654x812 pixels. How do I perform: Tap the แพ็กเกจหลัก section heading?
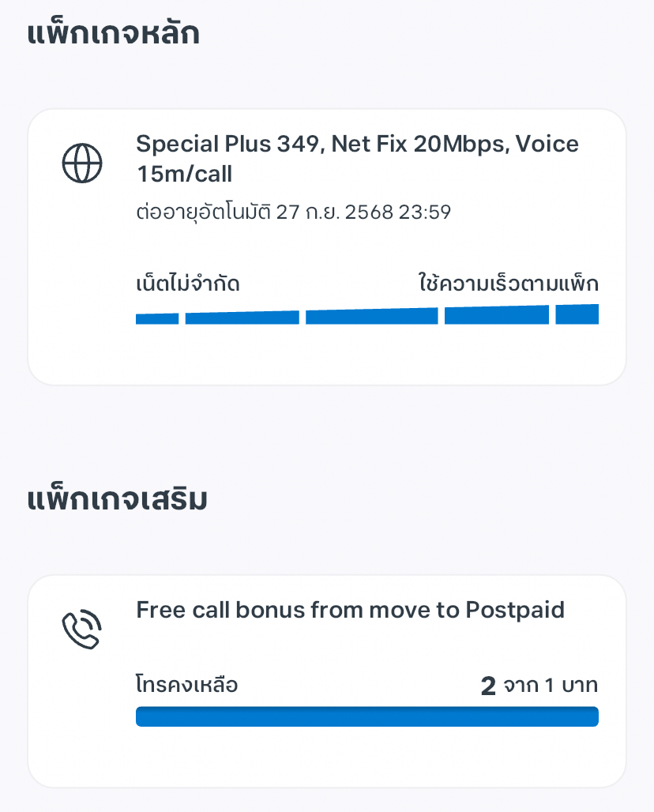point(113,33)
